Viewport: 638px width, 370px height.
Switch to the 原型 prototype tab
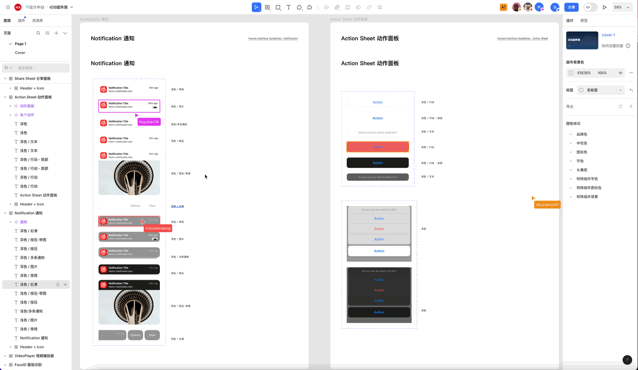(584, 20)
